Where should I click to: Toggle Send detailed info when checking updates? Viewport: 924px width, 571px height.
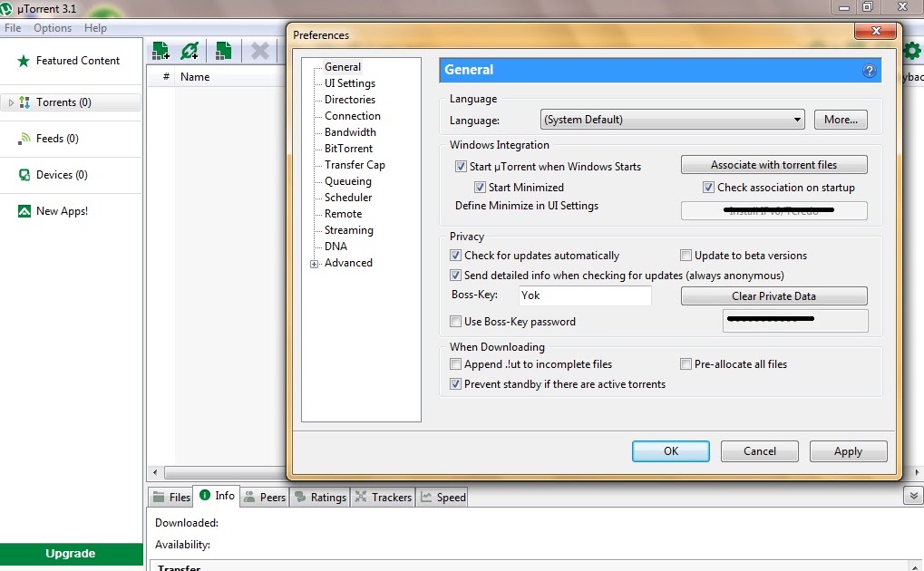tap(455, 276)
